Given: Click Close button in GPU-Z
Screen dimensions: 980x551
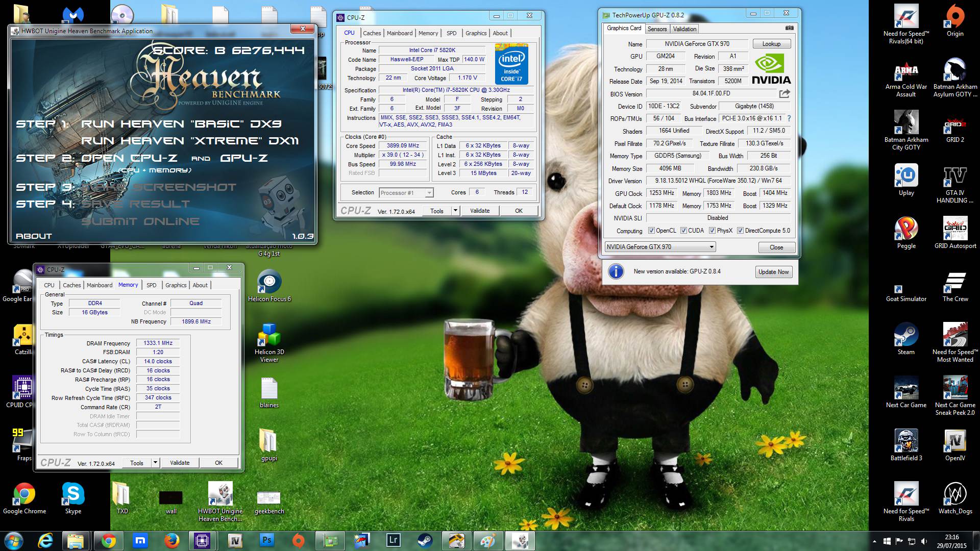Looking at the screenshot, I should point(776,247).
